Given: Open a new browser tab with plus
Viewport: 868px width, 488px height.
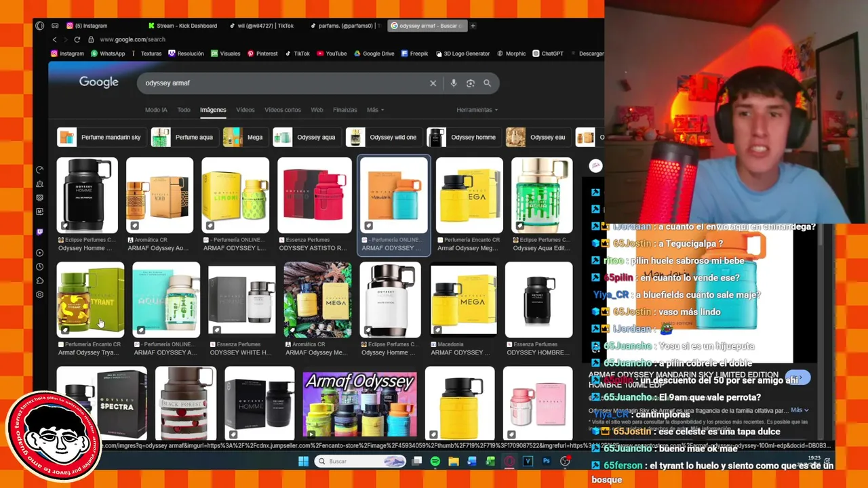Looking at the screenshot, I should pos(473,26).
